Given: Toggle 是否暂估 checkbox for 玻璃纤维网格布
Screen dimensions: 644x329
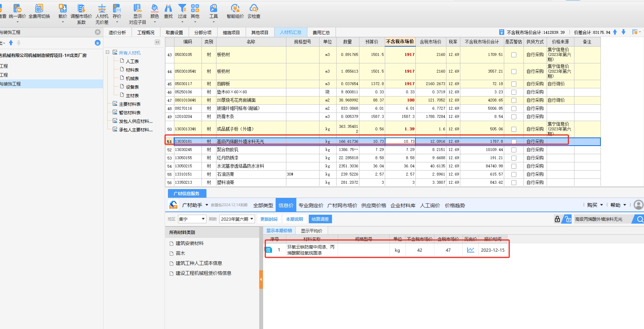Looking at the screenshot, I should coord(514,109).
